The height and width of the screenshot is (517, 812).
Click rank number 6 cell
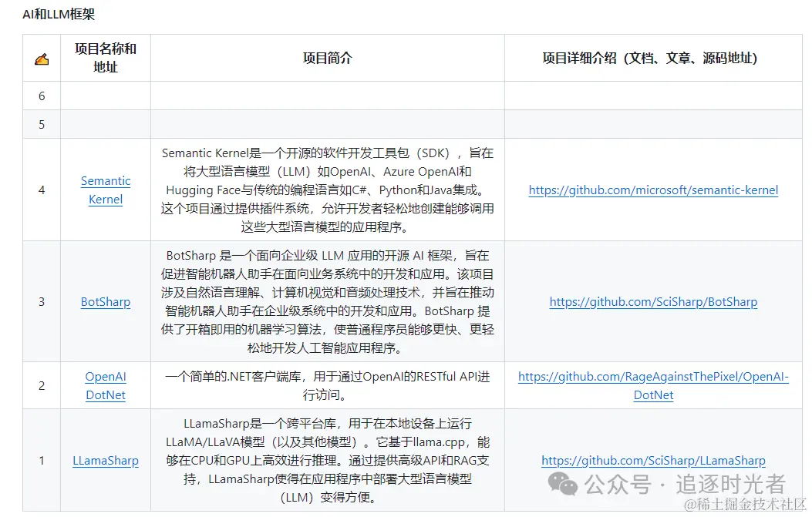click(42, 96)
